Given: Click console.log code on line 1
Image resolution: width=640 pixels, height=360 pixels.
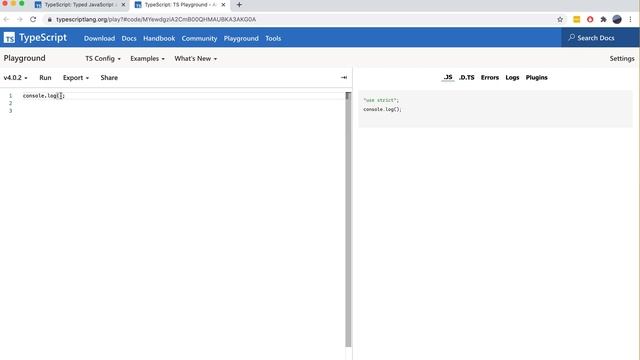Looking at the screenshot, I should click(x=44, y=96).
